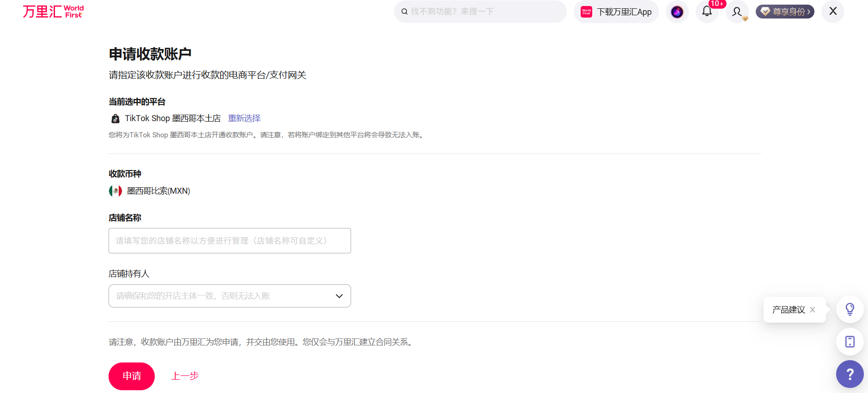This screenshot has height=393, width=868.
Task: Click the 产品建议 label
Action: coord(789,310)
